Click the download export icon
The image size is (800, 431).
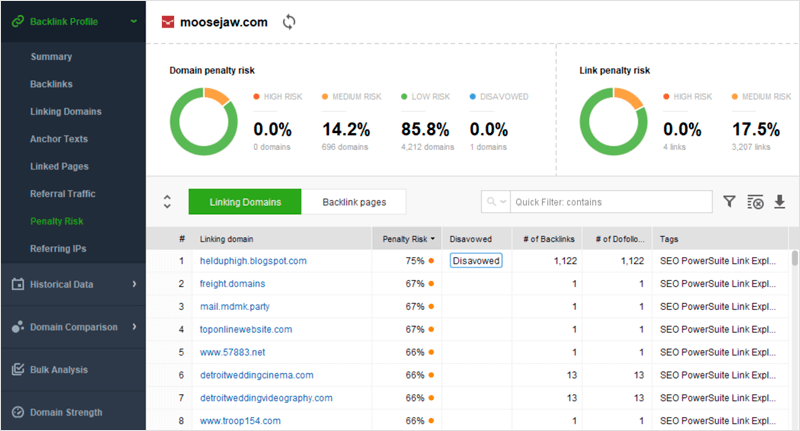(780, 202)
